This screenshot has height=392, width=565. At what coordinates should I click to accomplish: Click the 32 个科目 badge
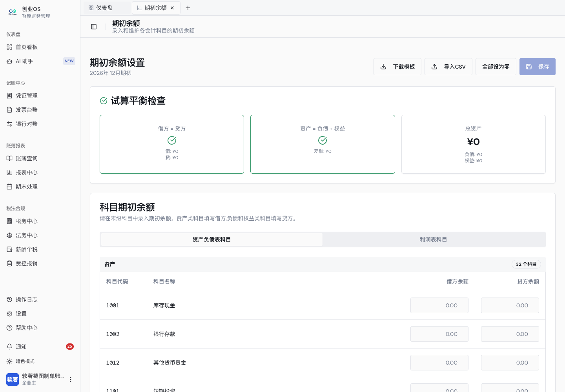(526, 264)
